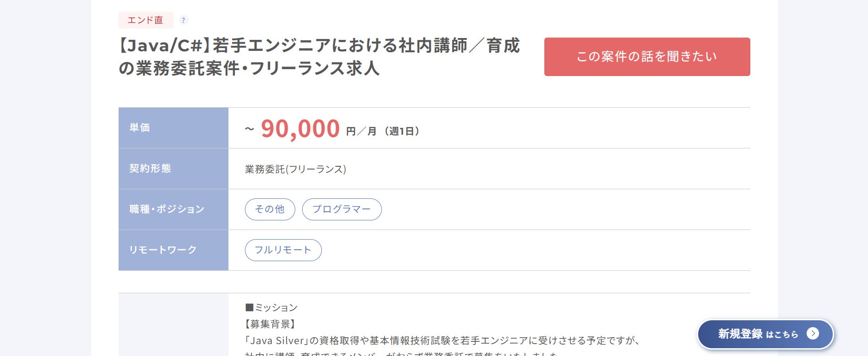
Task: Choose the フルリモート tag
Action: pos(283,250)
